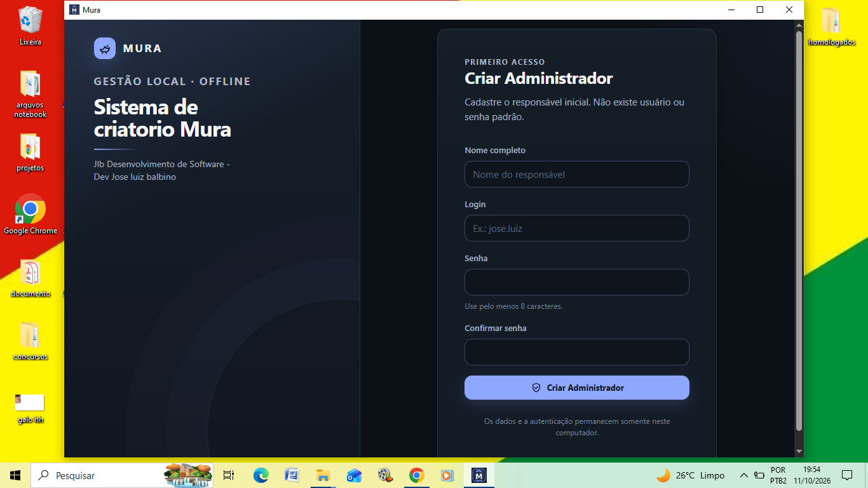Open Outlook from the taskbar
Screen dimensions: 868x488
[354, 475]
